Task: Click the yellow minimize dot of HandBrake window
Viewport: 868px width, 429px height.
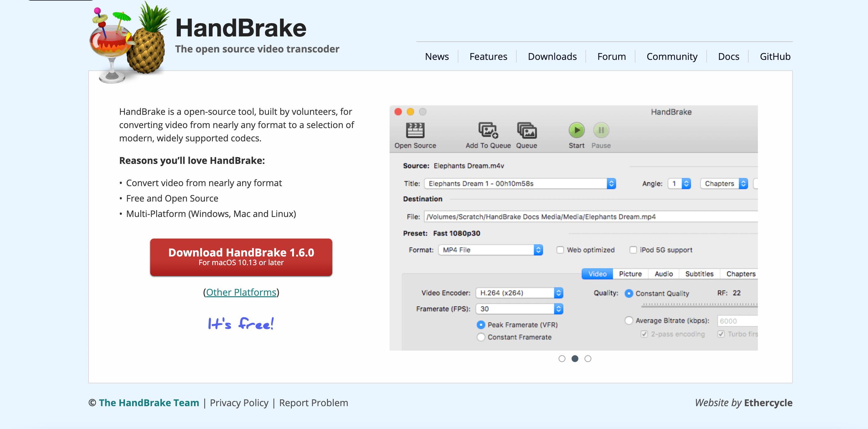Action: [x=410, y=112]
